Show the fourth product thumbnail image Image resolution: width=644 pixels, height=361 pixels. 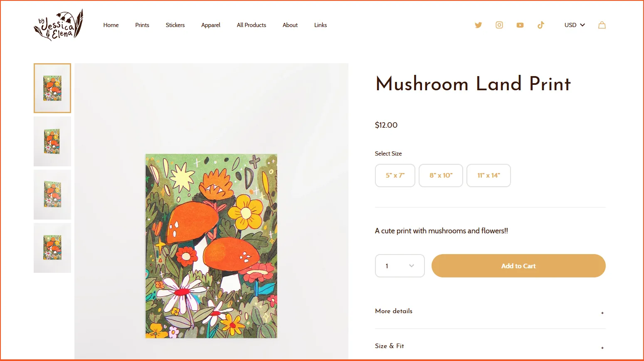pos(52,248)
